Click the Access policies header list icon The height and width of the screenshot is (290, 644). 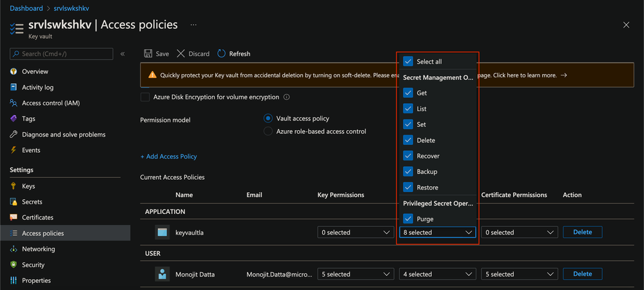(x=16, y=29)
